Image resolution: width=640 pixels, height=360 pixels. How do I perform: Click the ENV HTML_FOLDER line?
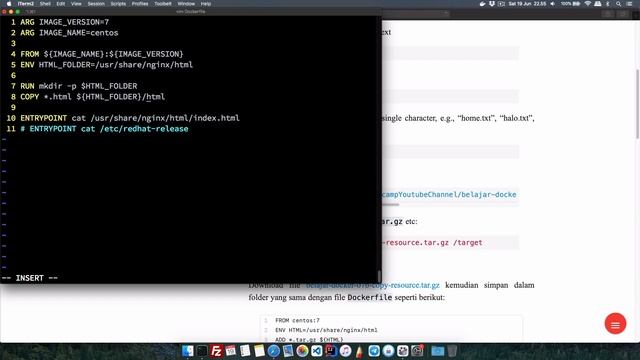point(107,64)
